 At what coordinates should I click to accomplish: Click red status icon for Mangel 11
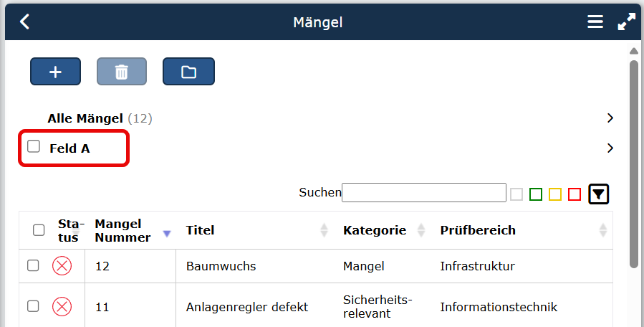[62, 307]
